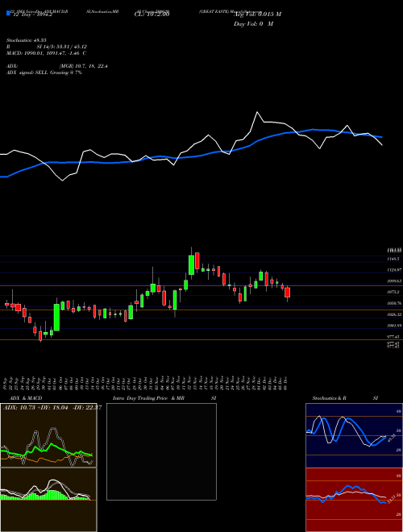
Task: Click the 1075.2 price axis label
Action: click(x=395, y=292)
